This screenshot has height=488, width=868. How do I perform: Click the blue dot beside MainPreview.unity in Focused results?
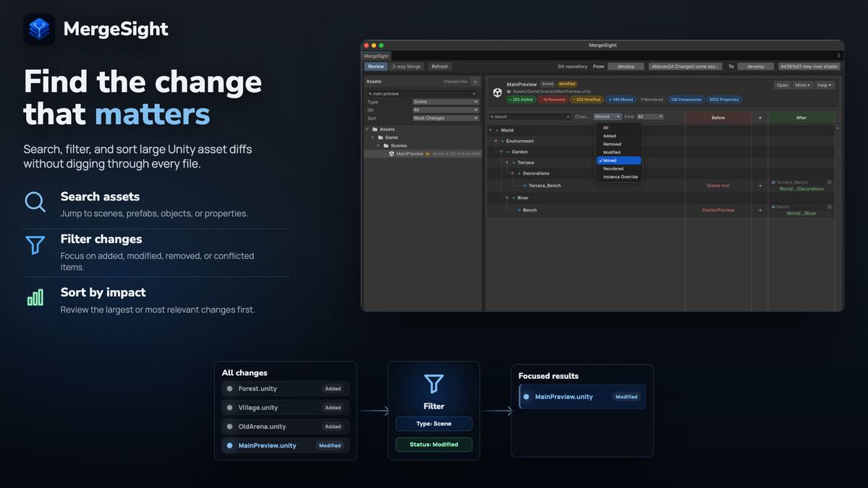pos(527,397)
